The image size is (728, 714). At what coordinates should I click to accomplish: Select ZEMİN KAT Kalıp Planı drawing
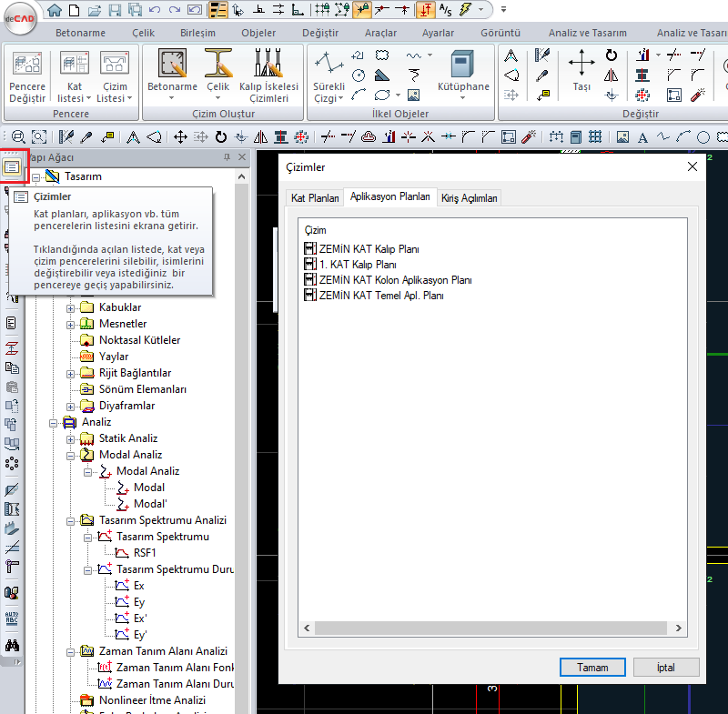coord(361,248)
